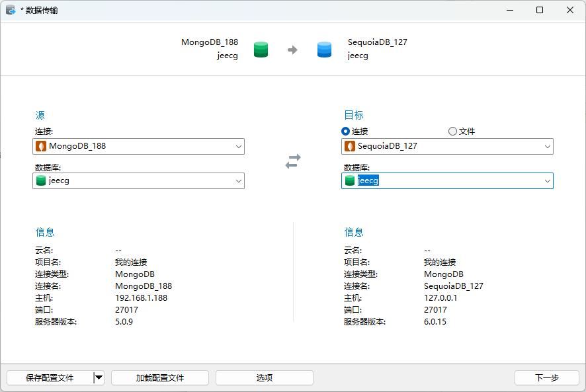
Task: Open the source database jeecg dropdown
Action: tap(238, 180)
